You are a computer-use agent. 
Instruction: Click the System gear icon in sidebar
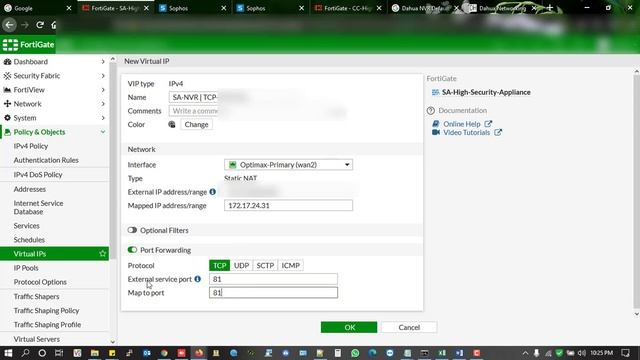pyautogui.click(x=7, y=118)
